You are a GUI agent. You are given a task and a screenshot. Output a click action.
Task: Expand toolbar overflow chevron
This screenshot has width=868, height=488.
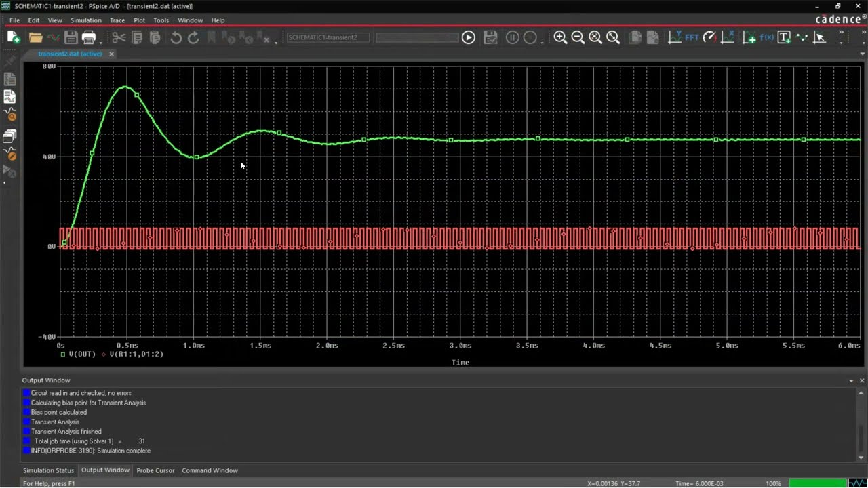pos(842,33)
